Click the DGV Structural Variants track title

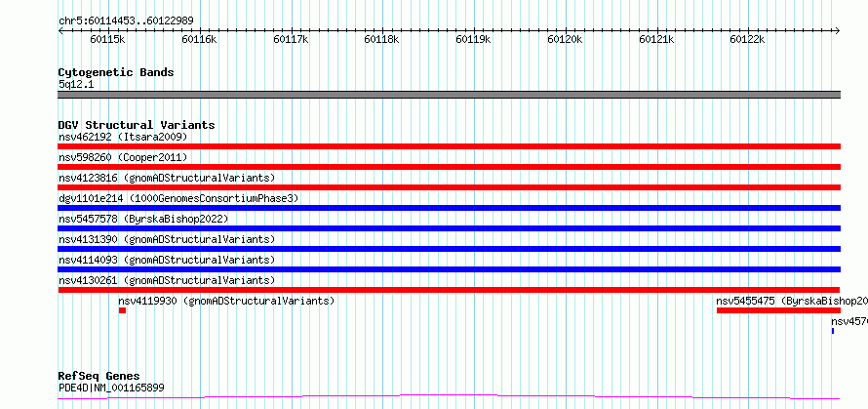pyautogui.click(x=137, y=125)
